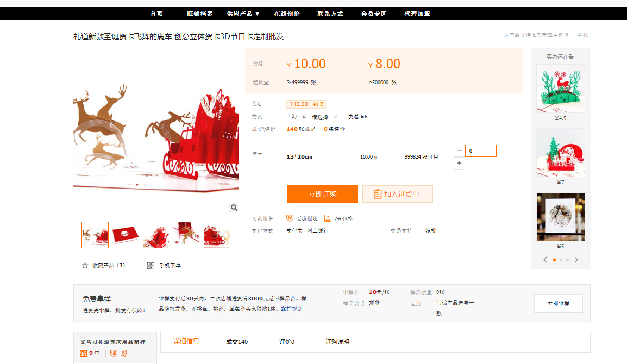Click the 立即拿样 sample button
627x364 pixels.
pos(558,304)
